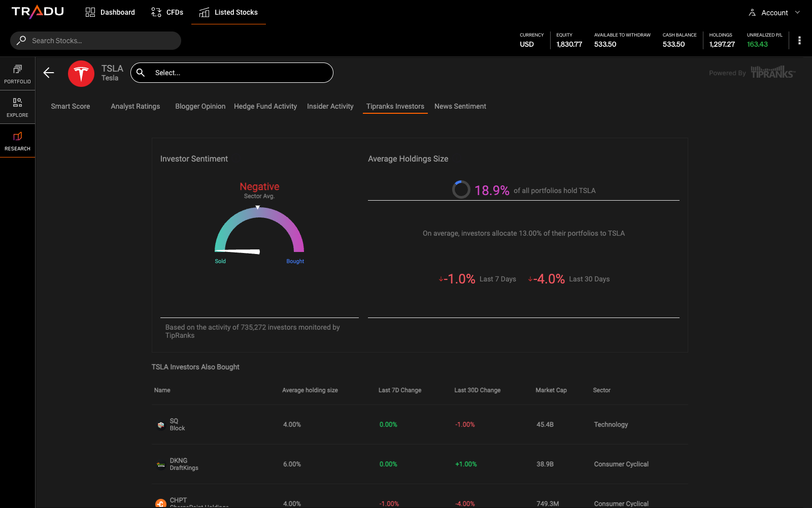Open the Dashboard page

[x=110, y=12]
